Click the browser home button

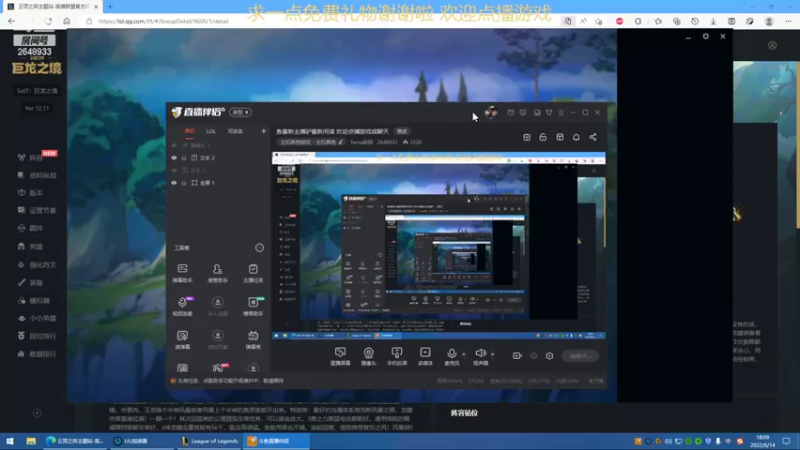click(67, 21)
